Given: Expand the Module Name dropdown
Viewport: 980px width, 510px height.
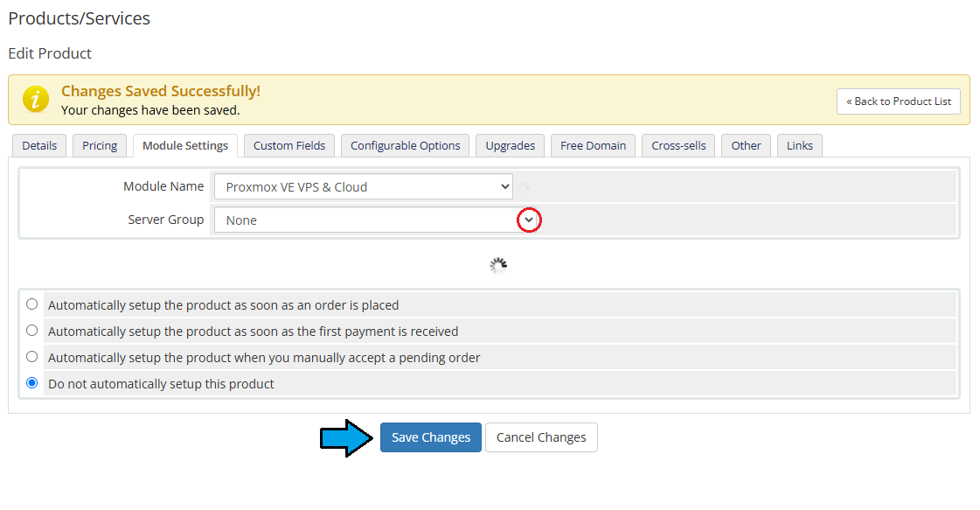Looking at the screenshot, I should click(x=364, y=186).
